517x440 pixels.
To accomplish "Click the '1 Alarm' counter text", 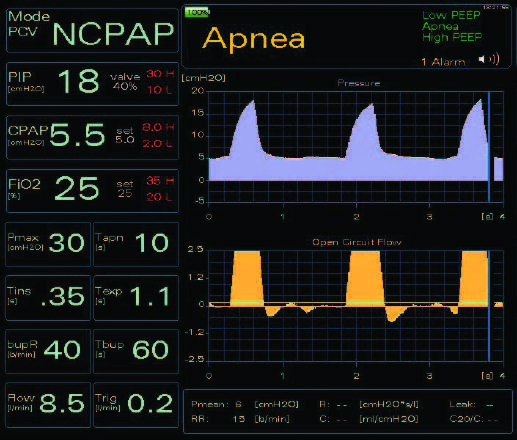I will [443, 62].
